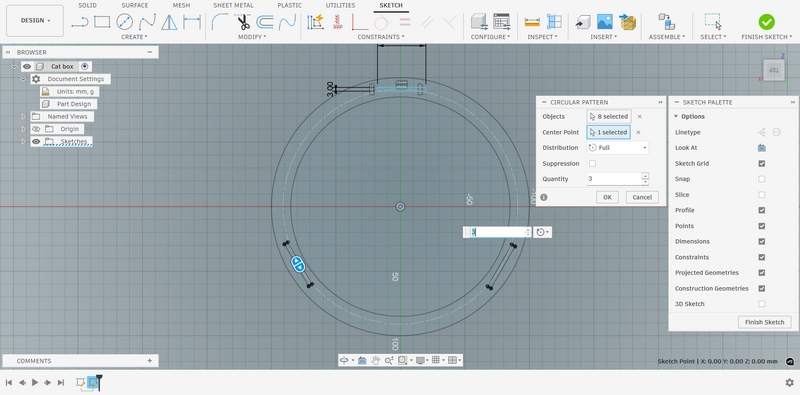The width and height of the screenshot is (800, 395).
Task: Select the Polygon triangle tool
Action: pos(169,22)
